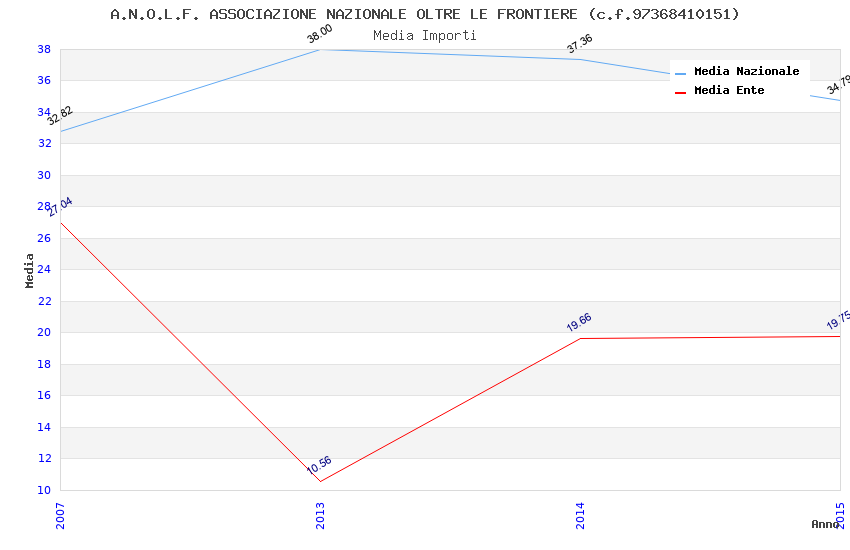Image resolution: width=850 pixels, height=550 pixels.
Task: Click the 26 y-axis tick label
Action: click(44, 238)
